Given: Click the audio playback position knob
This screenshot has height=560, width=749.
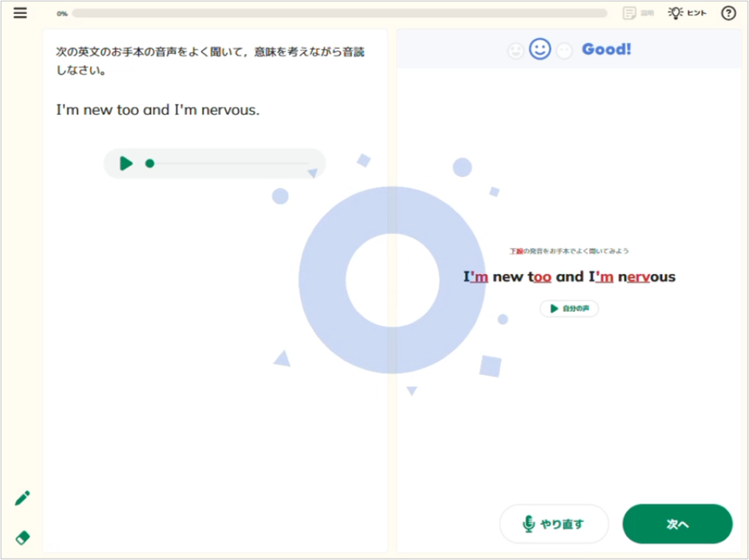Looking at the screenshot, I should (x=149, y=163).
